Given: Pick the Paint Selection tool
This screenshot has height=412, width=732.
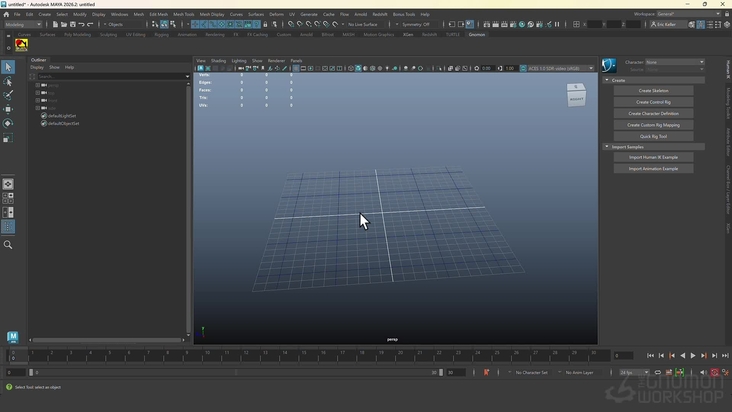Looking at the screenshot, I should pos(8,96).
